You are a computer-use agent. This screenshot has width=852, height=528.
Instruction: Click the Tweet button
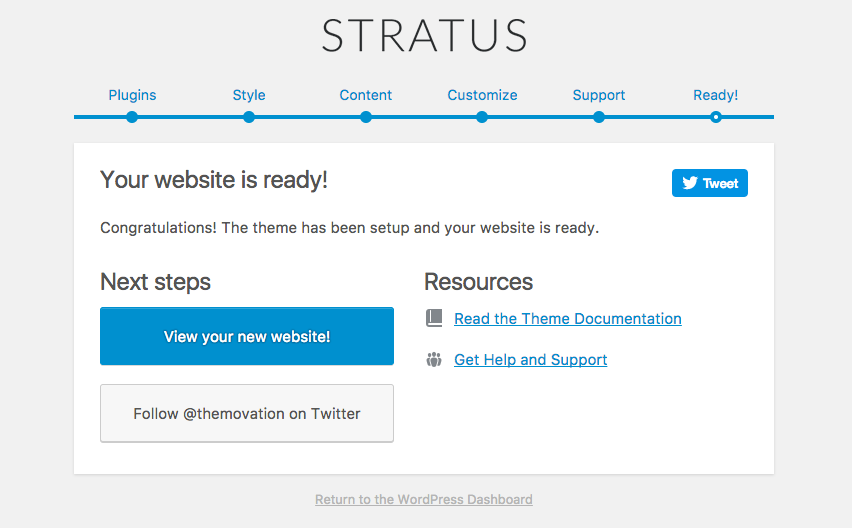710,183
